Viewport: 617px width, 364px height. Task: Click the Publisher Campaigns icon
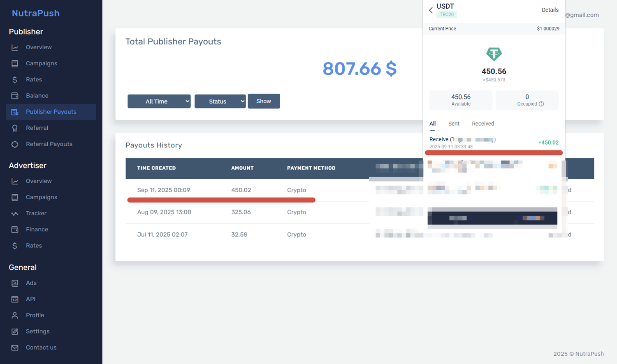tap(15, 64)
